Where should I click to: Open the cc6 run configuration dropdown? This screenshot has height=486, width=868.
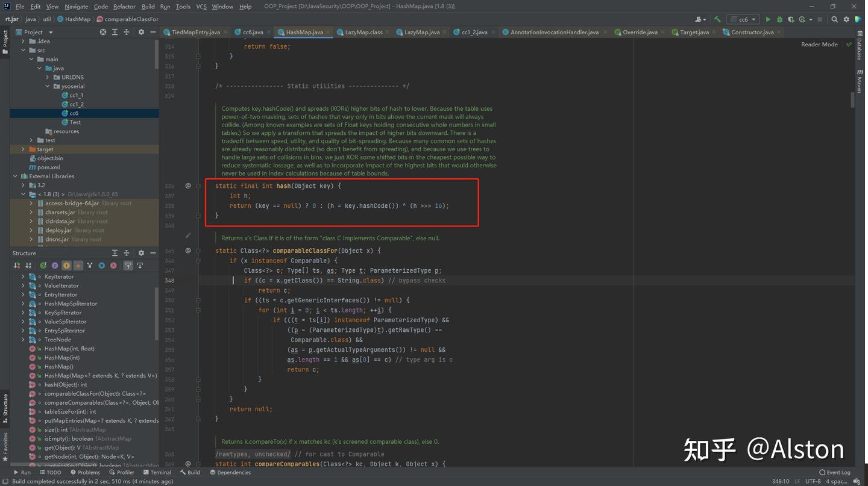click(x=742, y=19)
